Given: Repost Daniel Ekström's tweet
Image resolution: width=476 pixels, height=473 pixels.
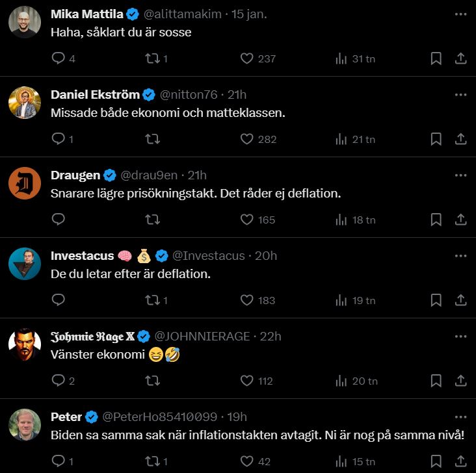Looking at the screenshot, I should (152, 139).
